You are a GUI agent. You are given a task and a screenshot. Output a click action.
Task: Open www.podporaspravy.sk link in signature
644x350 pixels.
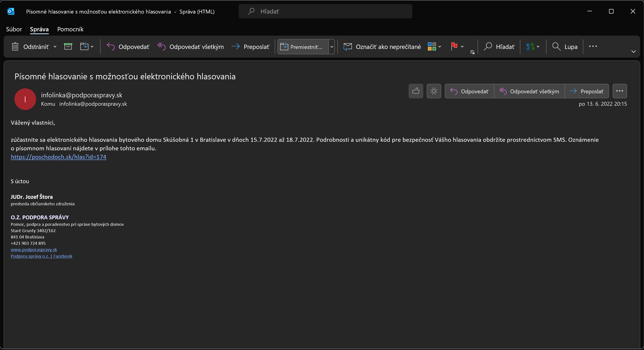tap(34, 249)
